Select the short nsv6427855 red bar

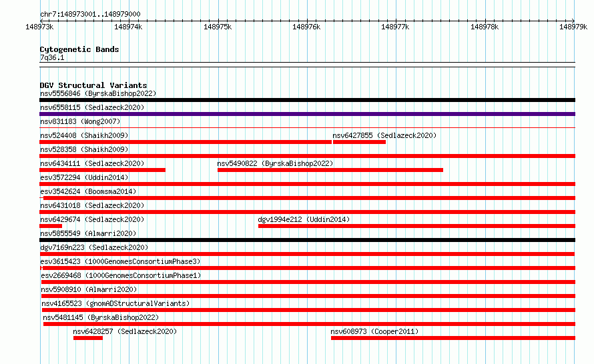click(x=359, y=142)
